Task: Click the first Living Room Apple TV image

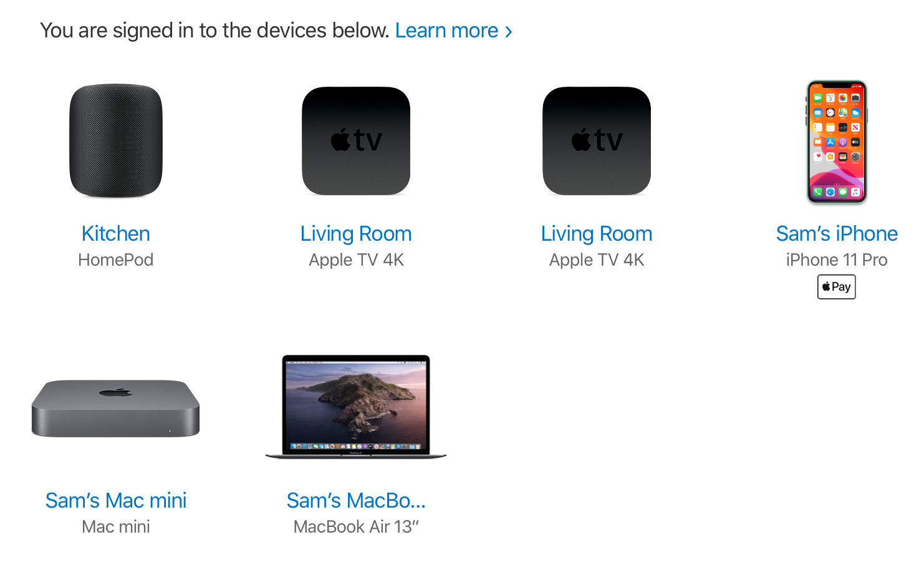Action: pos(356,141)
